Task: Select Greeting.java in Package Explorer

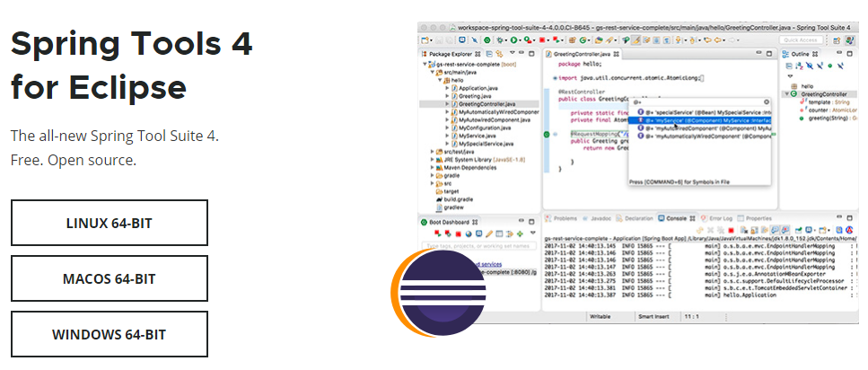Action: [474, 96]
